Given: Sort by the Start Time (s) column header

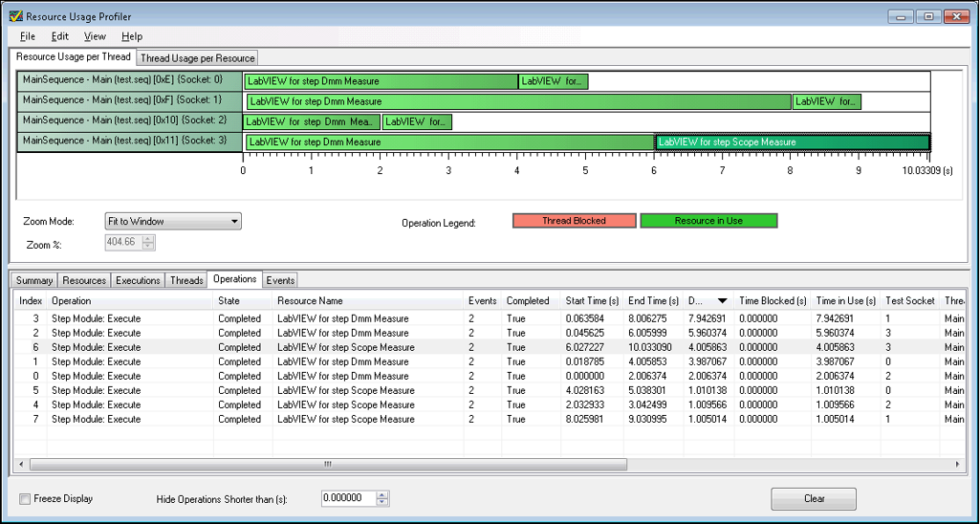Looking at the screenshot, I should 592,301.
